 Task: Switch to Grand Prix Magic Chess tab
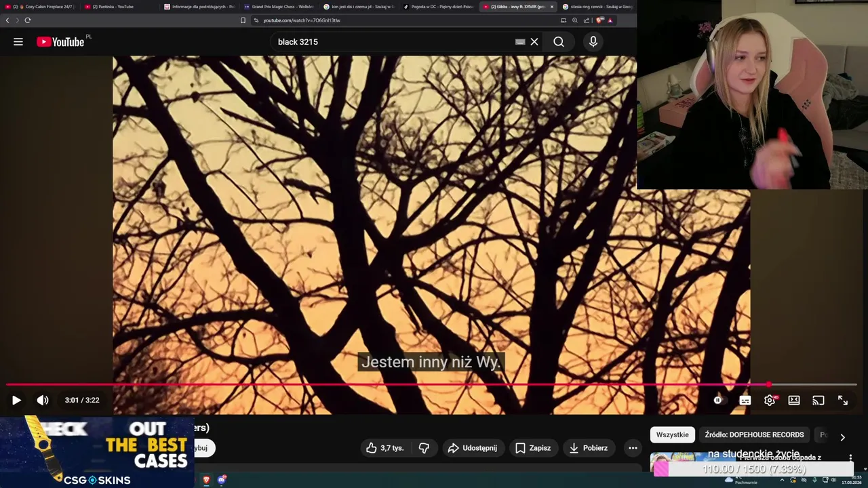278,7
